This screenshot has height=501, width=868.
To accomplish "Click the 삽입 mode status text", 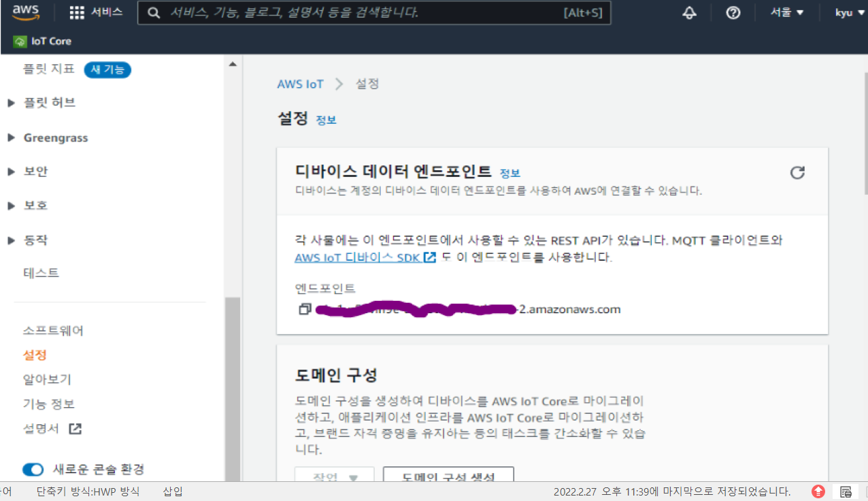I will coord(173,491).
